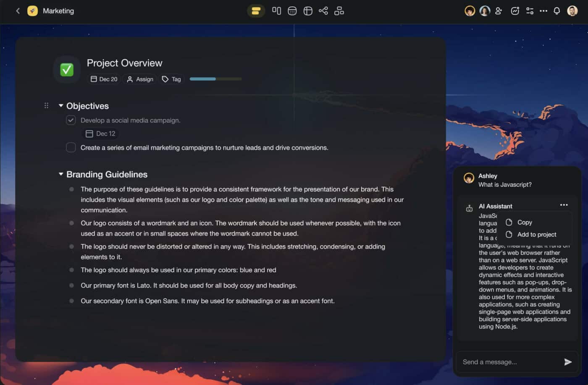Open the notifications bell
Viewport: 588px width, 385px height.
(556, 10)
